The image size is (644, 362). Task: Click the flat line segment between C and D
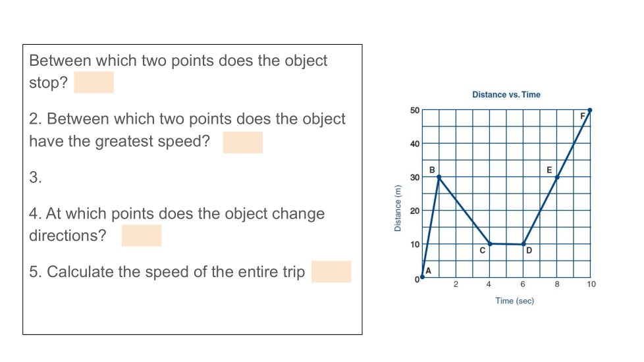click(506, 244)
